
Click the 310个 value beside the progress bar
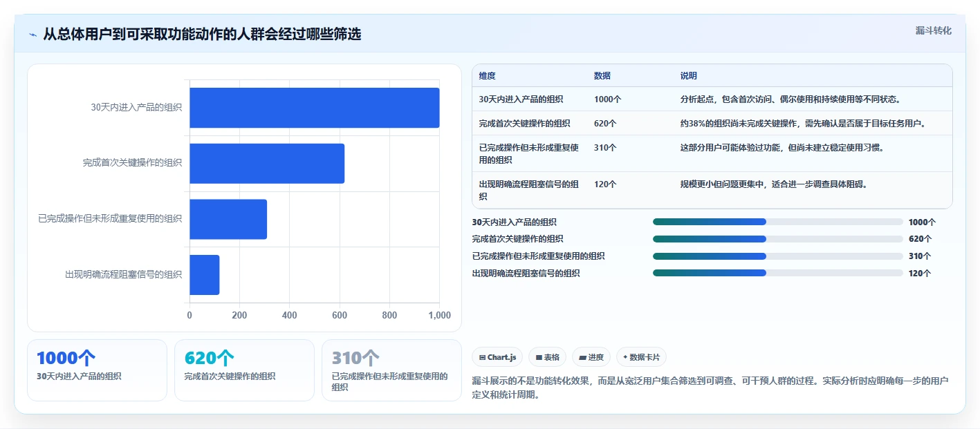click(x=921, y=256)
